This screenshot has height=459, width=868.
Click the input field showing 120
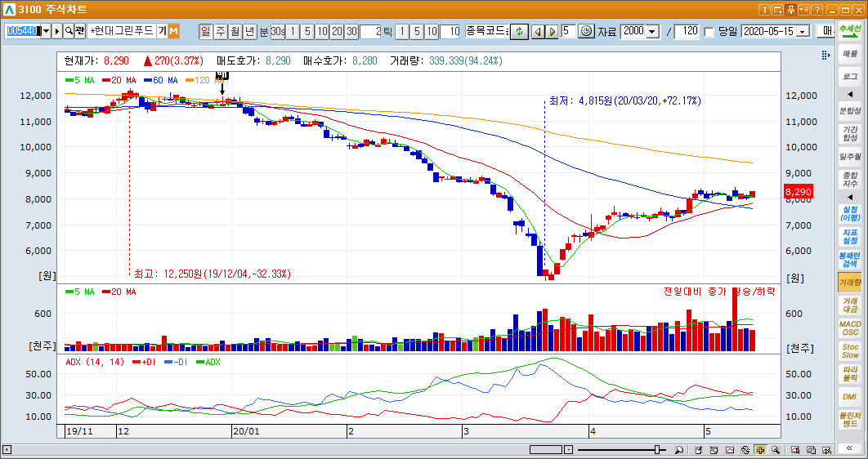pyautogui.click(x=687, y=32)
